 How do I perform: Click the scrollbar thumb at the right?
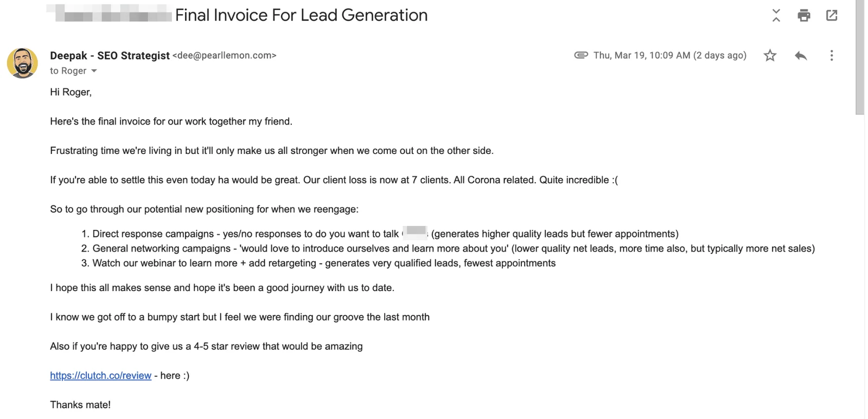coord(860,57)
